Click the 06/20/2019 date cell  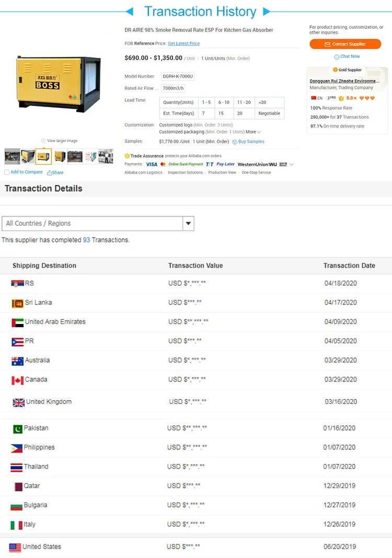pyautogui.click(x=340, y=547)
